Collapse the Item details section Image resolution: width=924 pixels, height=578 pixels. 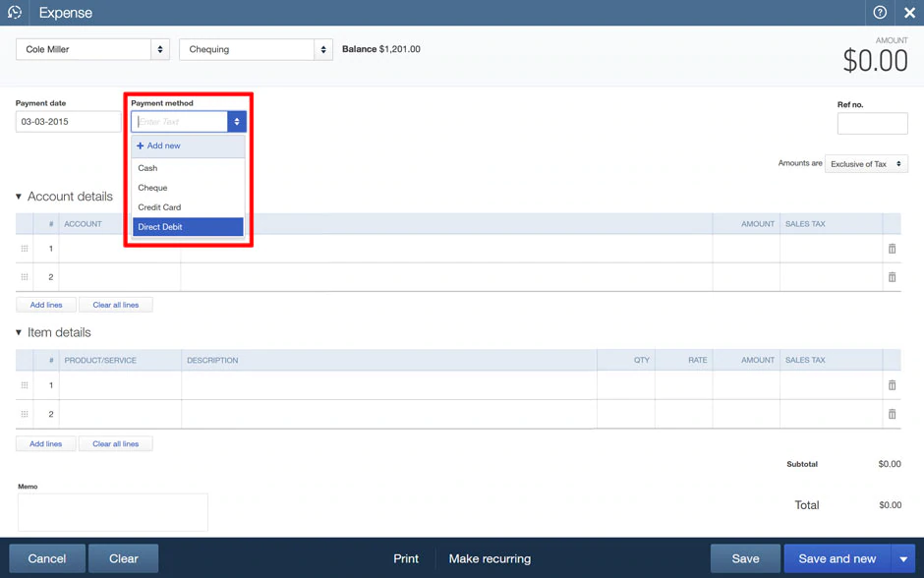point(19,332)
